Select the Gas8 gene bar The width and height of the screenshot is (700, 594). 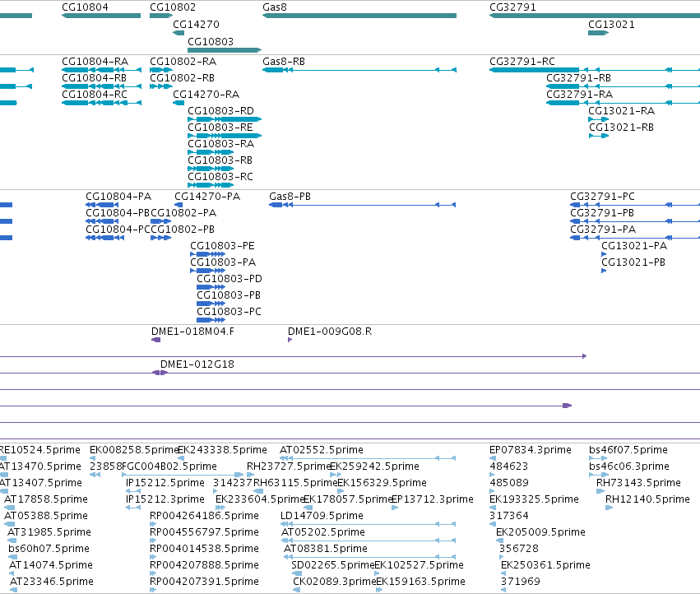click(359, 16)
